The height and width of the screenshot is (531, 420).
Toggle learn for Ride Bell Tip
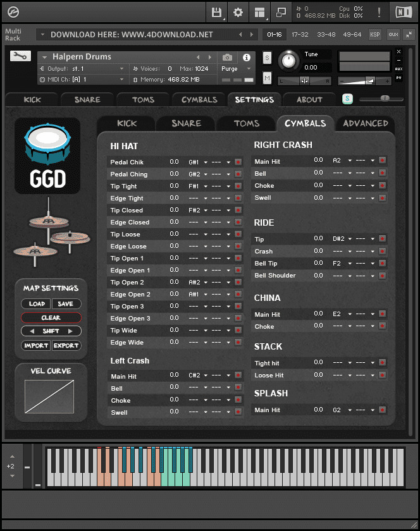382,263
